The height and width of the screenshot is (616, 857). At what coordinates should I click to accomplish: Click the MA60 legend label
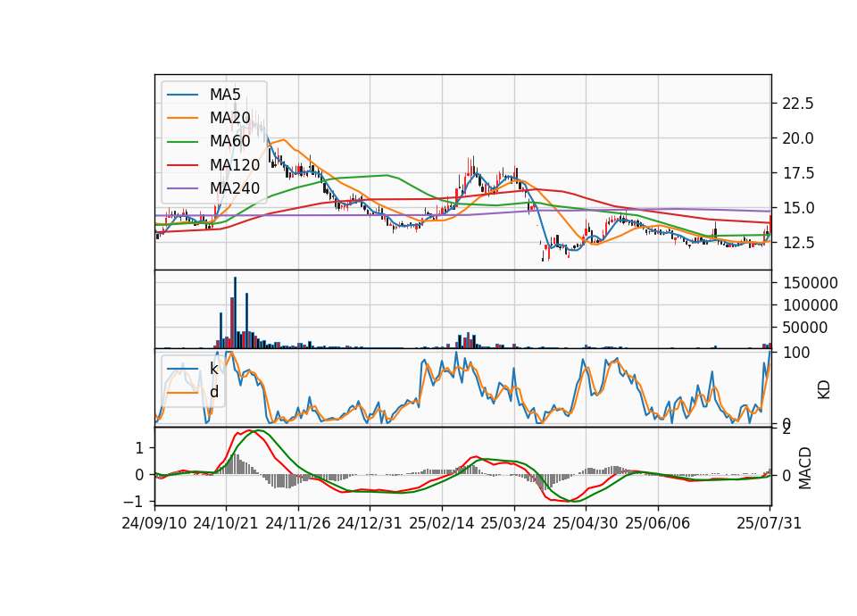(x=229, y=142)
